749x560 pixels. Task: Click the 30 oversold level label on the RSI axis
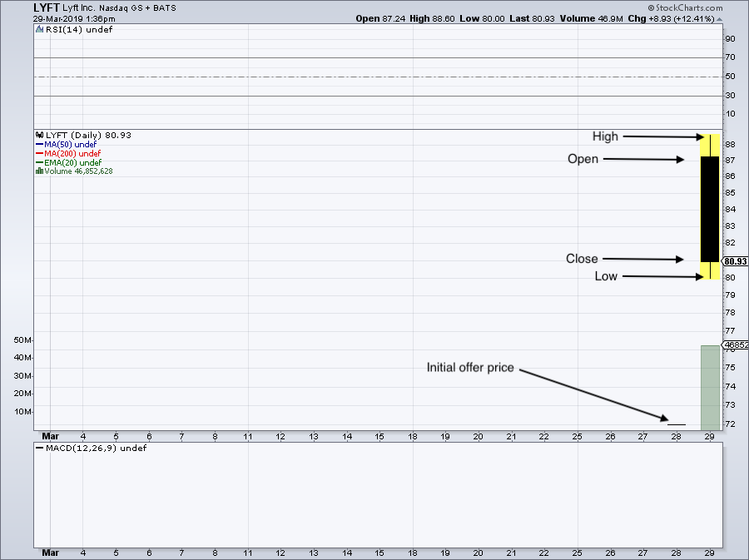(x=730, y=96)
